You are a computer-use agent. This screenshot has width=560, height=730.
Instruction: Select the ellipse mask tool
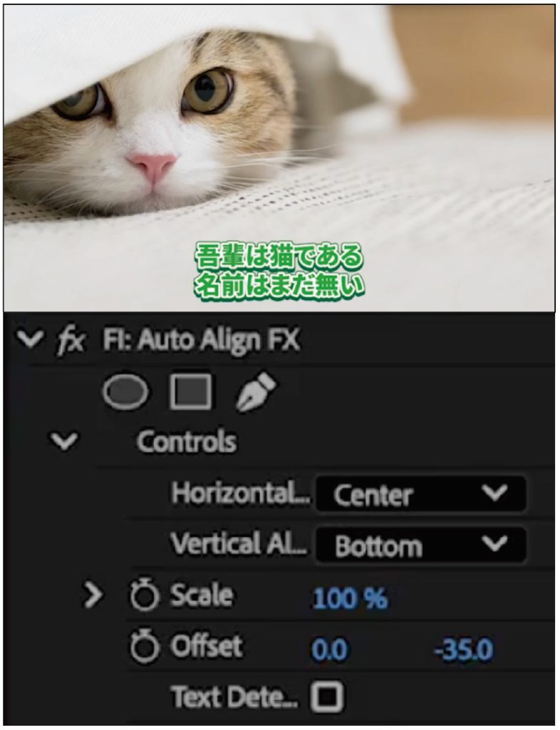tap(125, 393)
